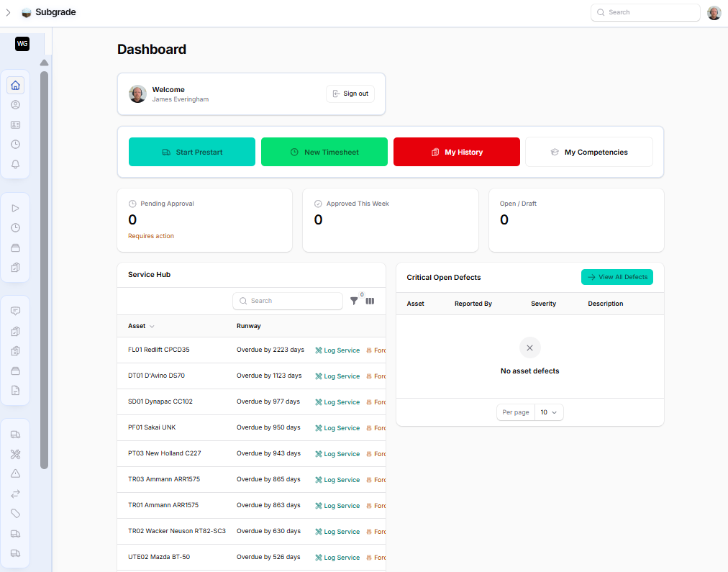728x572 pixels.
Task: Open My Competencies tab
Action: tap(588, 153)
